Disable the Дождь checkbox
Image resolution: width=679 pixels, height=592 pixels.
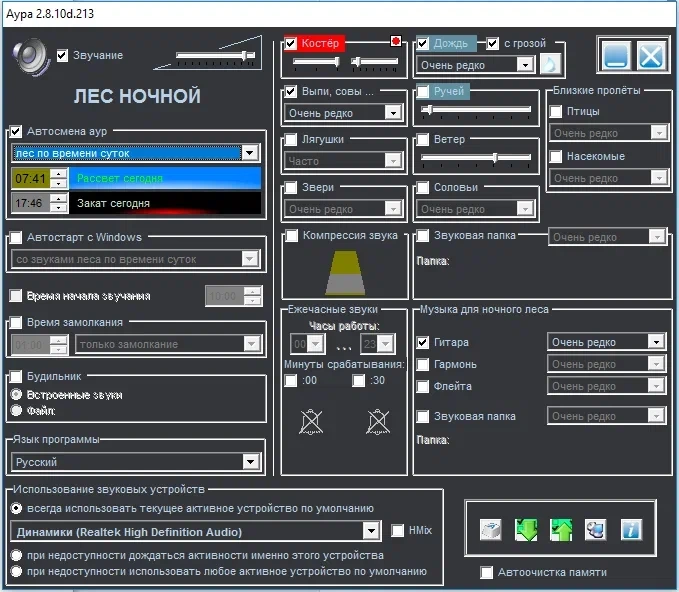423,43
